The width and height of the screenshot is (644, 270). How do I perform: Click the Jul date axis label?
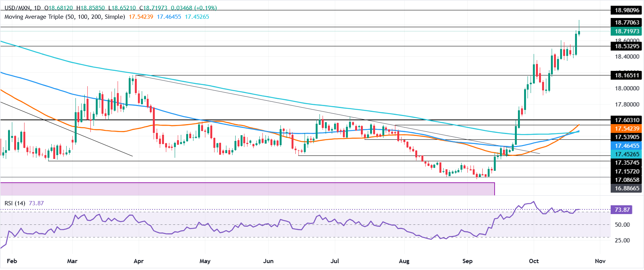(335, 261)
